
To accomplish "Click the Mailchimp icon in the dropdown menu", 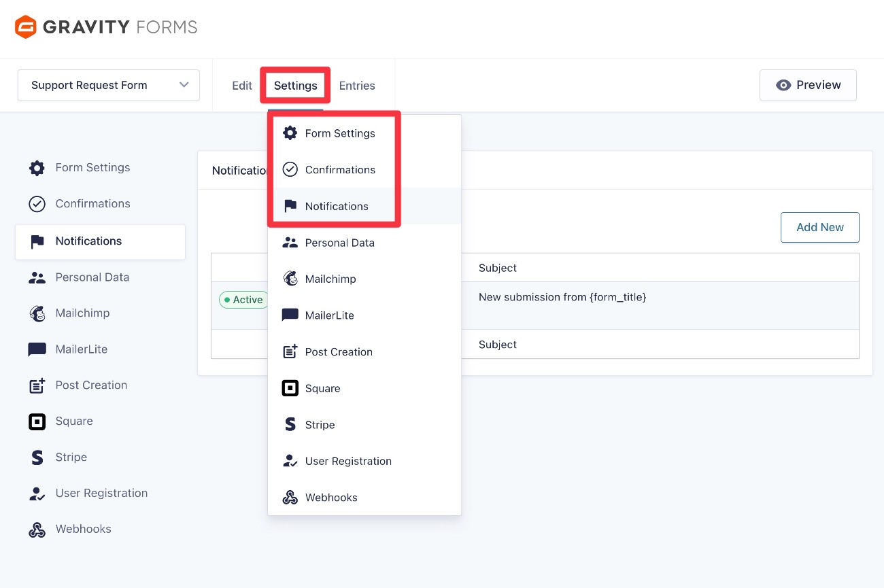I will (290, 279).
